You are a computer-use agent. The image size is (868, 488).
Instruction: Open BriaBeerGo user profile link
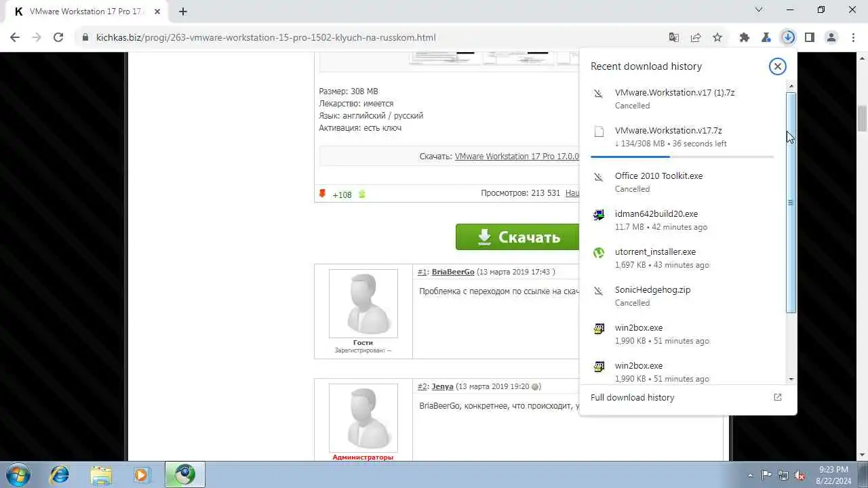pos(453,272)
